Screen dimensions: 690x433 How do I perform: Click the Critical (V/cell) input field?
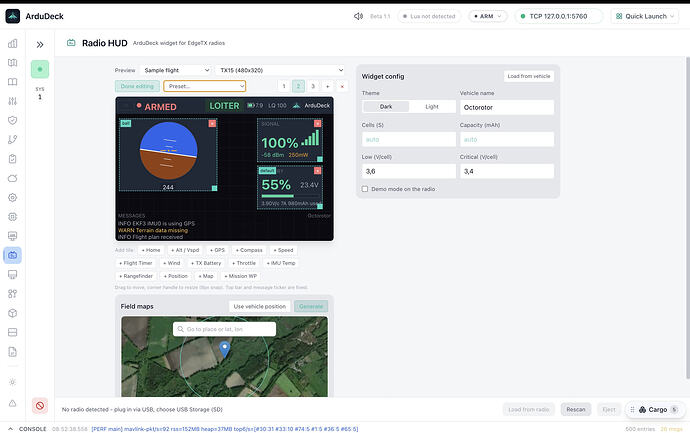(506, 171)
